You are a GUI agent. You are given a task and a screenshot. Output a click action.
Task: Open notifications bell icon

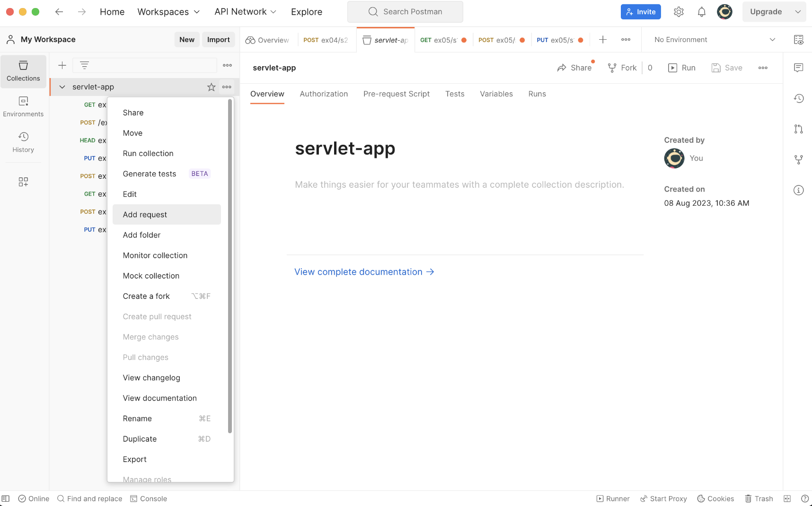pyautogui.click(x=702, y=12)
